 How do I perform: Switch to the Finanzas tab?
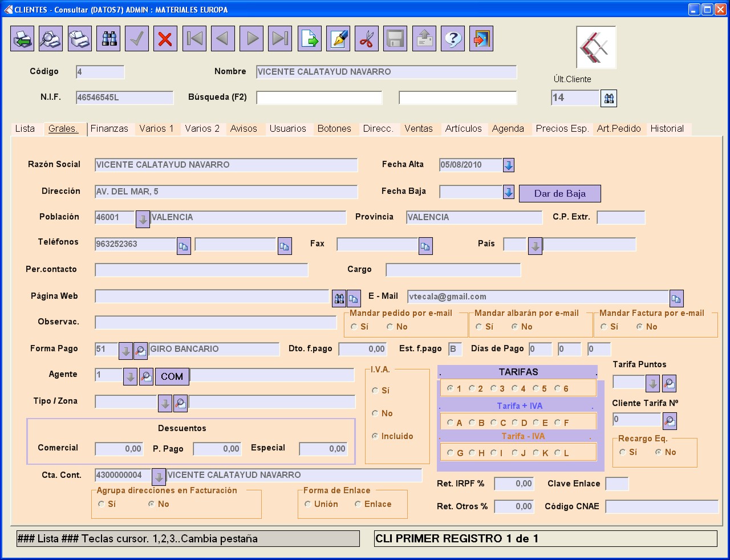coord(109,129)
